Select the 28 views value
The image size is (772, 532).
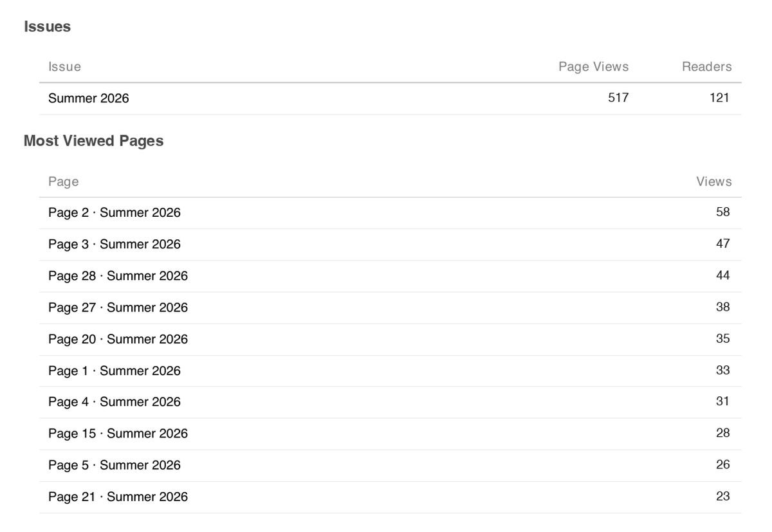tap(722, 432)
